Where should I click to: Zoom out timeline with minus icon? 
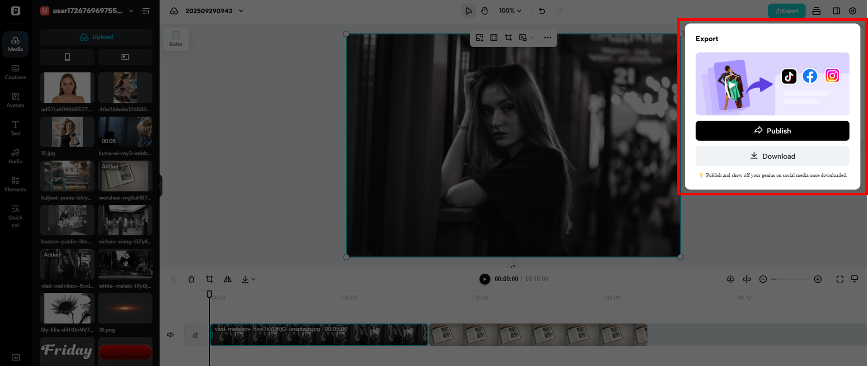[763, 279]
